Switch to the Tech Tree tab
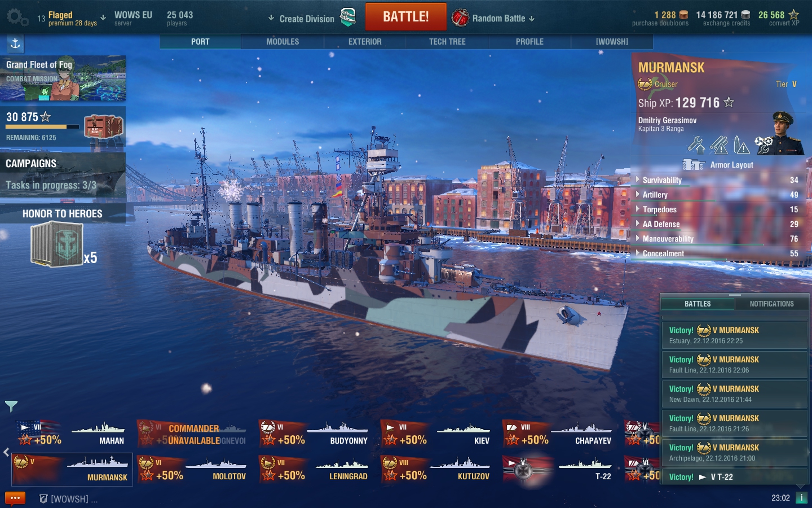This screenshot has height=508, width=812. [447, 42]
